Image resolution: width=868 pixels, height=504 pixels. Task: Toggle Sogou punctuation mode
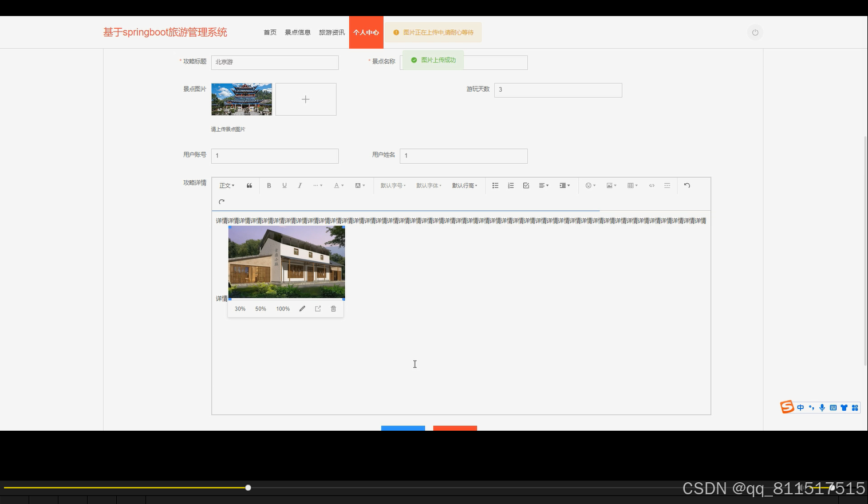point(811,408)
